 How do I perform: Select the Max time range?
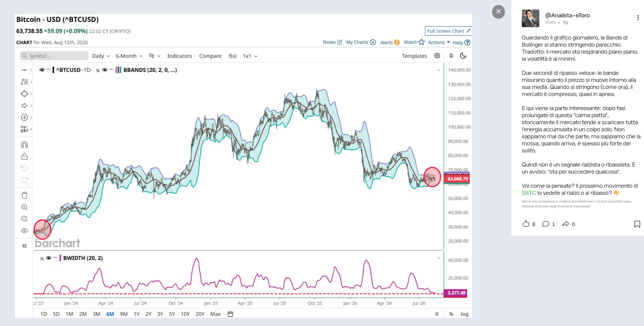click(216, 314)
